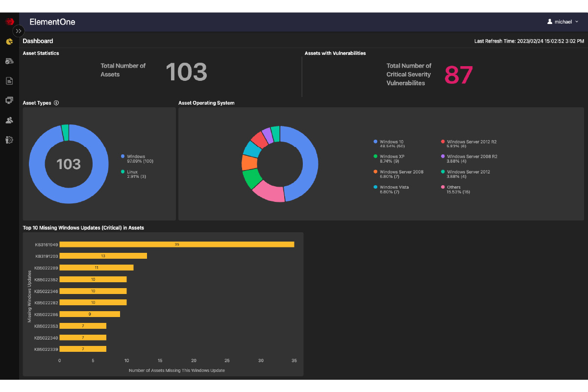Select the Windows XP legend entry

point(389,159)
